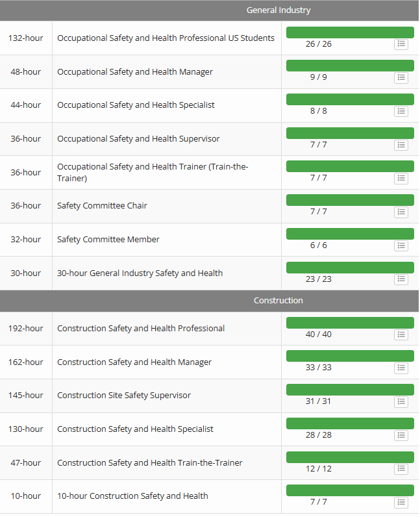Show module list for Occupational Safety and Health Specialist
Viewport: 420px width, 517px height.
click(x=401, y=111)
